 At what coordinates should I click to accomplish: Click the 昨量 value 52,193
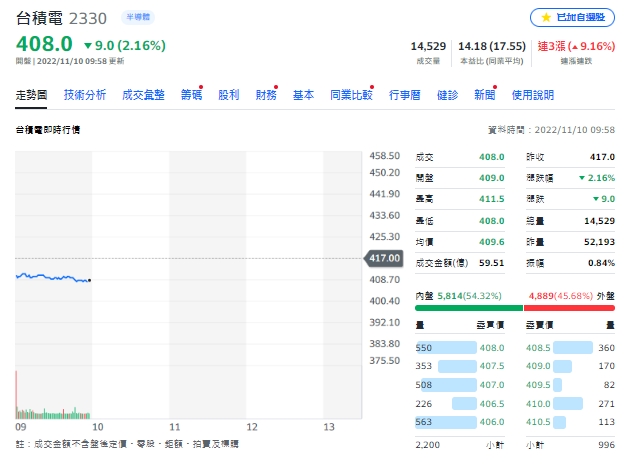tap(599, 242)
